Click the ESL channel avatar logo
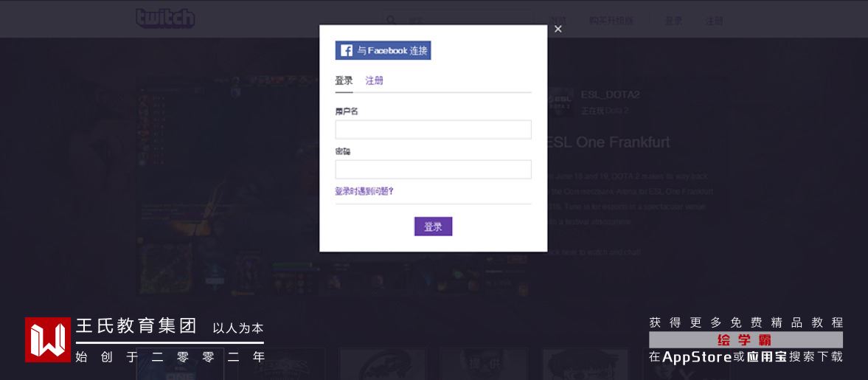This screenshot has height=380, width=868. [x=560, y=103]
